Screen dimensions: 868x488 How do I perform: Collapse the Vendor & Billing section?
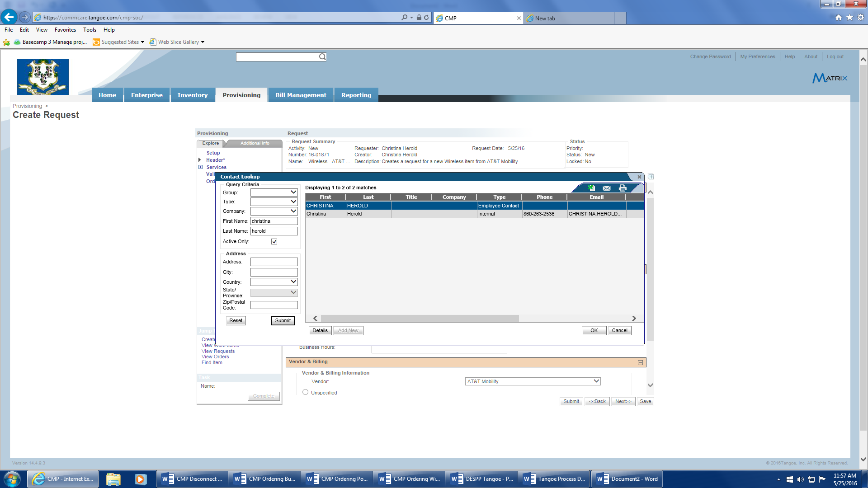pyautogui.click(x=640, y=362)
